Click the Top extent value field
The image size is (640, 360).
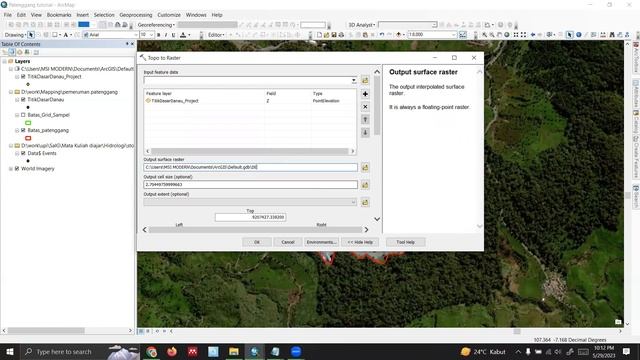(x=250, y=217)
